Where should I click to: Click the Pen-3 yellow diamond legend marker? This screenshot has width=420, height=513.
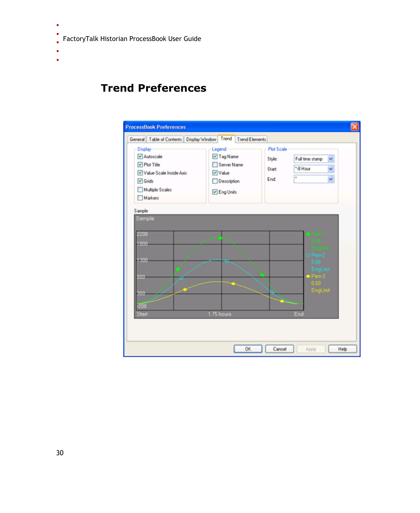[308, 276]
